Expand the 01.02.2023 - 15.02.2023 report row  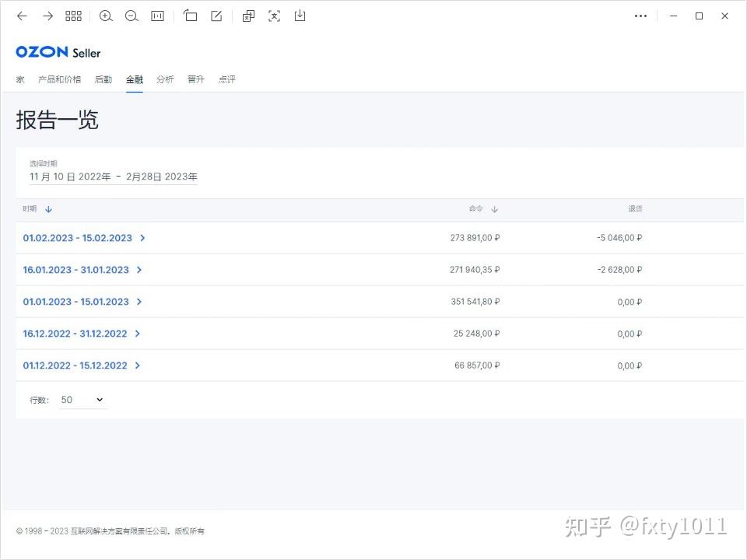pyautogui.click(x=143, y=238)
